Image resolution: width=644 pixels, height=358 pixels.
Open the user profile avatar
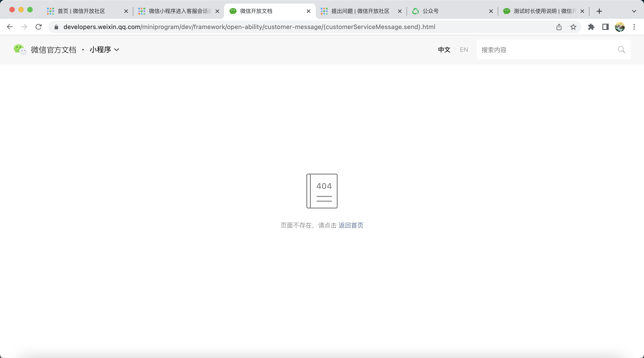pyautogui.click(x=620, y=27)
